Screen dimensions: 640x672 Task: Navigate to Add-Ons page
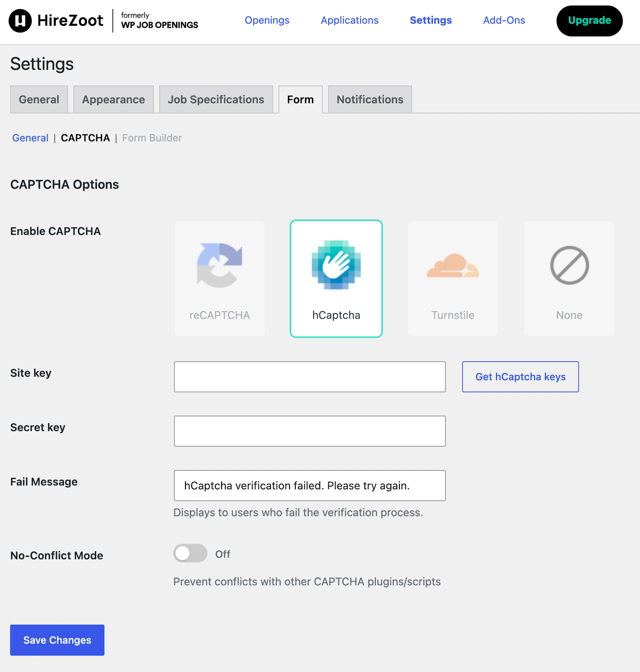(504, 20)
